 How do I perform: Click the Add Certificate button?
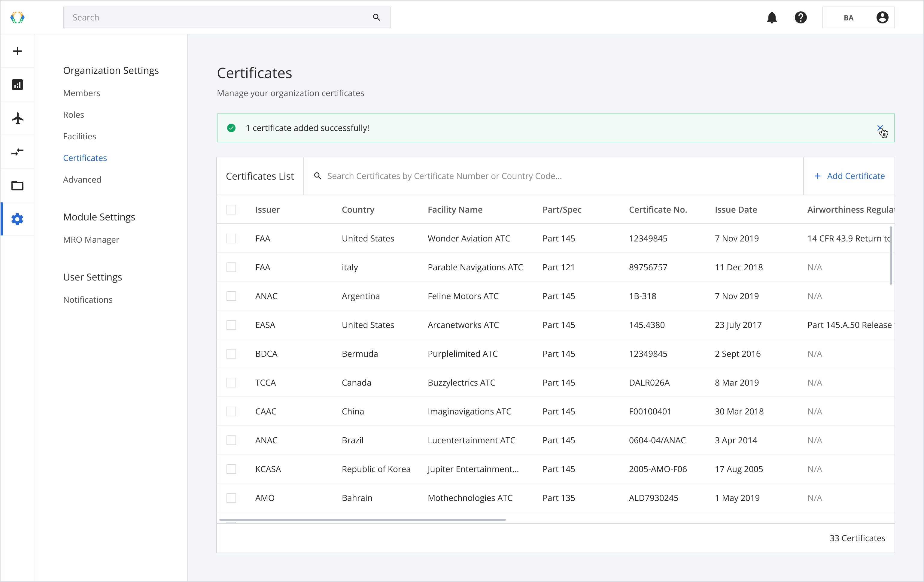[x=849, y=176]
